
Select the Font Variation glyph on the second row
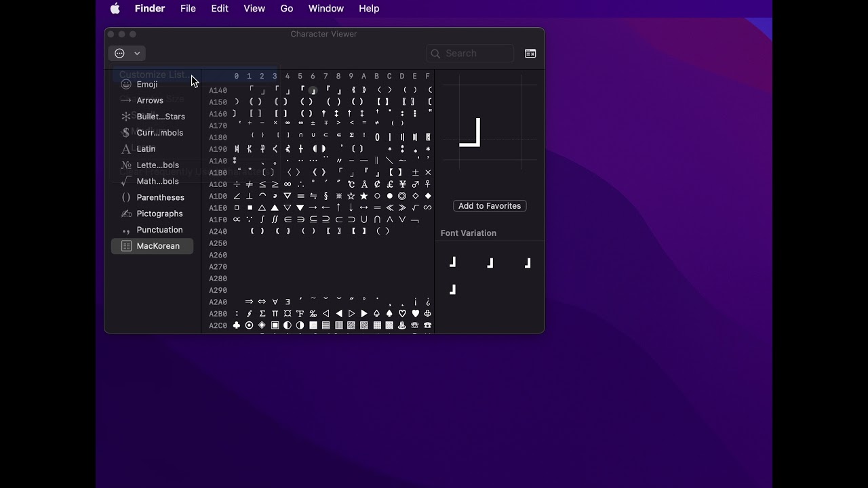pyautogui.click(x=452, y=289)
